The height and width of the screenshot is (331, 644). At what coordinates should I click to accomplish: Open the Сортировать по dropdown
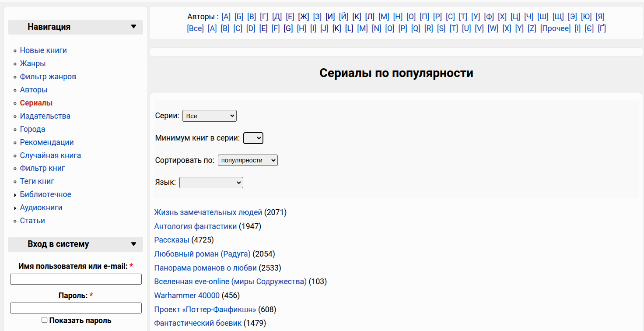point(248,160)
